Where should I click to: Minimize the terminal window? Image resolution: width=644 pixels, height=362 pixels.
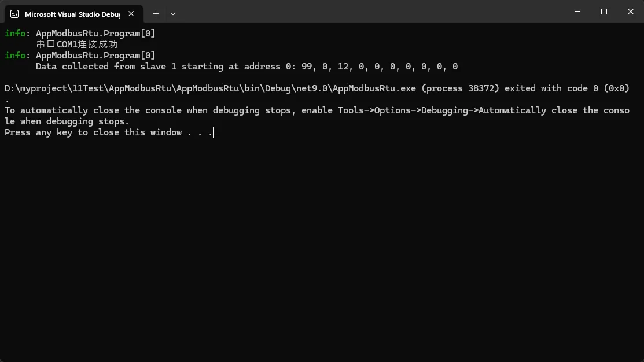pos(577,12)
